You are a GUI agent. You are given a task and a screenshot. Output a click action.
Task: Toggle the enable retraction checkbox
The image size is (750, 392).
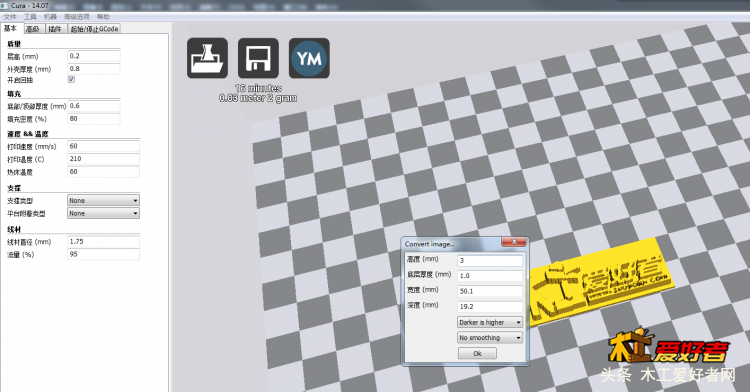(71, 79)
